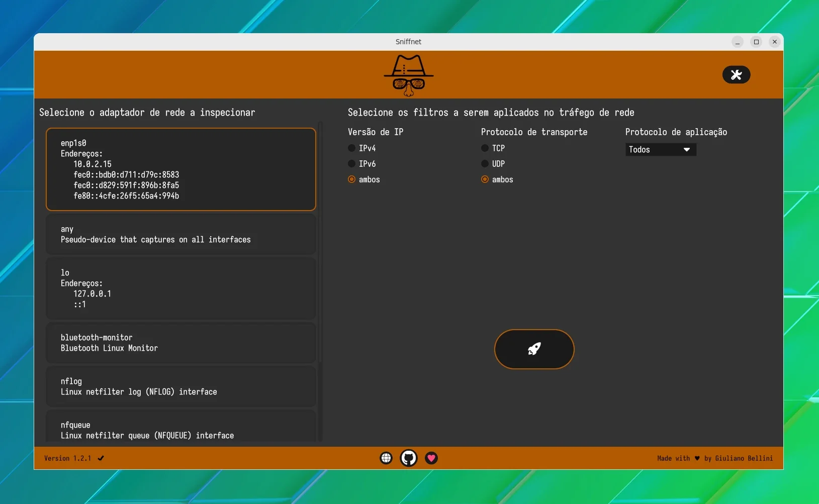
Task: Maximize the Sniffnet window
Action: pos(756,42)
